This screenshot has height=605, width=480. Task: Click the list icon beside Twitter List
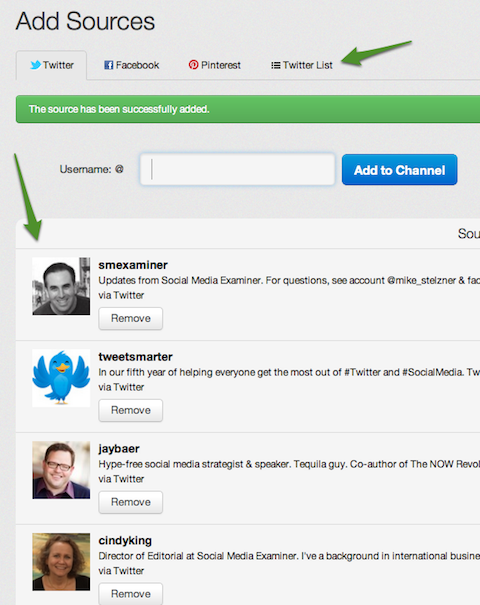(275, 65)
